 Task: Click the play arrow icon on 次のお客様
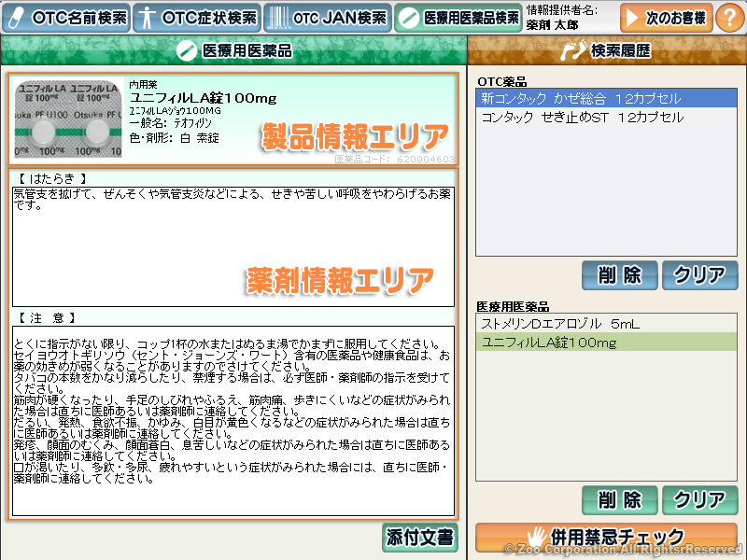point(633,18)
